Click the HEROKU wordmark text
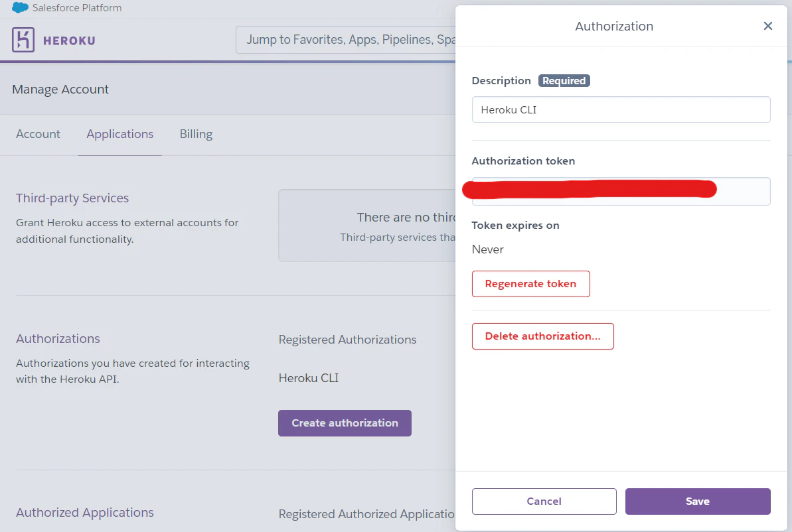792x532 pixels. [x=69, y=40]
